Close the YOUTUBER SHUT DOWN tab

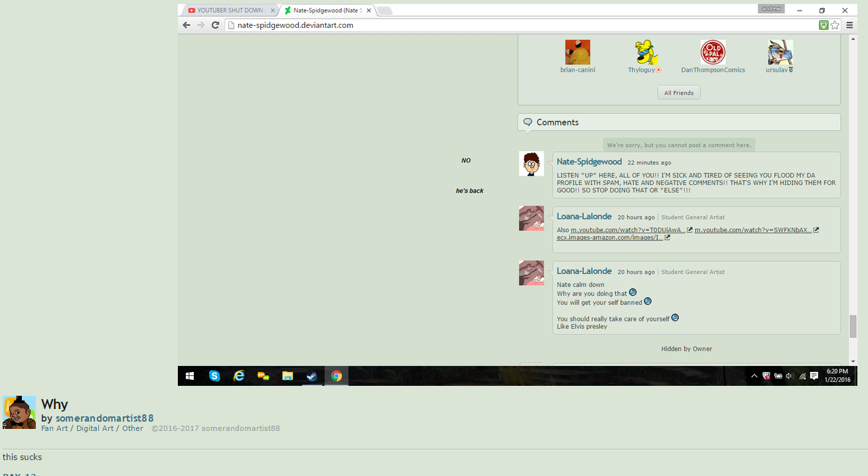272,11
